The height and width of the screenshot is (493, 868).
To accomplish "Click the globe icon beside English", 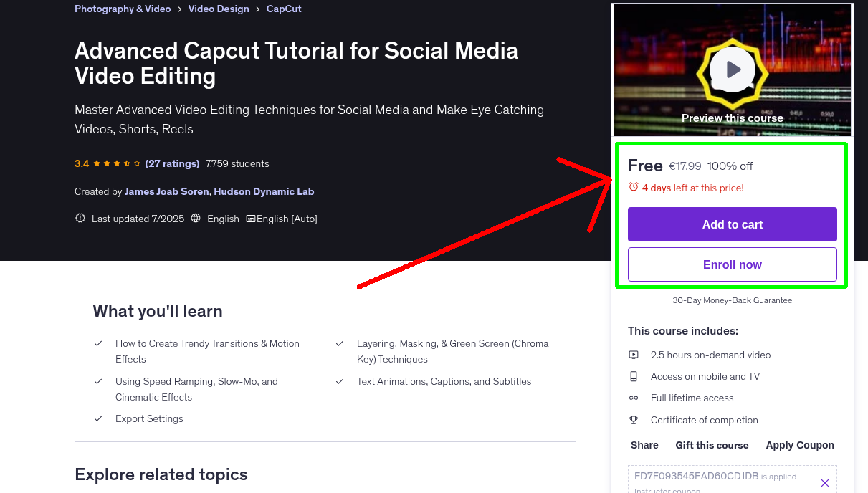I will point(196,219).
